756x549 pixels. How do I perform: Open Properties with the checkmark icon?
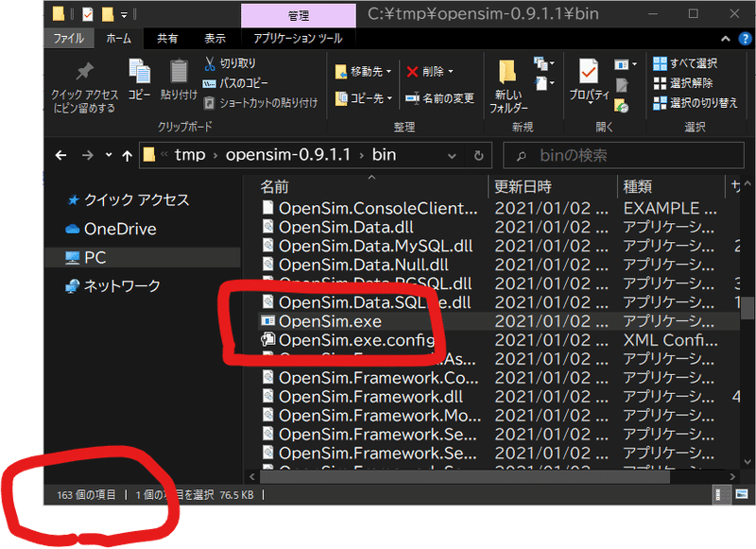[x=589, y=72]
